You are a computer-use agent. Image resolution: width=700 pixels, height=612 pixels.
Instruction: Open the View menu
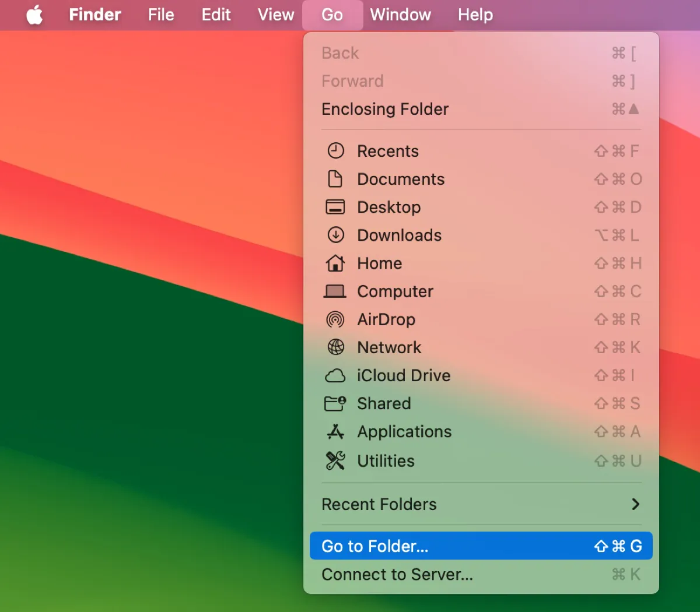(x=276, y=15)
